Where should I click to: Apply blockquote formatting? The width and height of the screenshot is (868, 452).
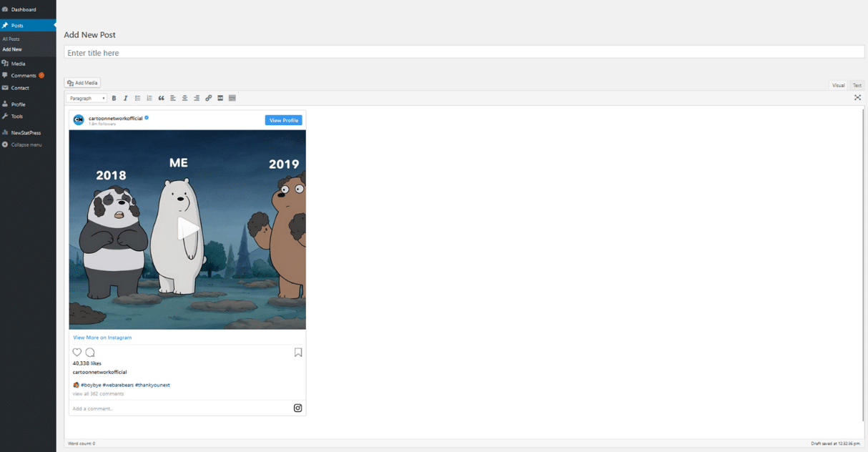tap(161, 98)
